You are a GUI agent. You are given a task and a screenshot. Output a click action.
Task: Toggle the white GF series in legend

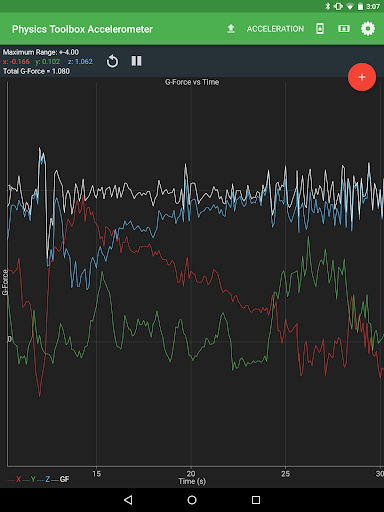pos(60,479)
